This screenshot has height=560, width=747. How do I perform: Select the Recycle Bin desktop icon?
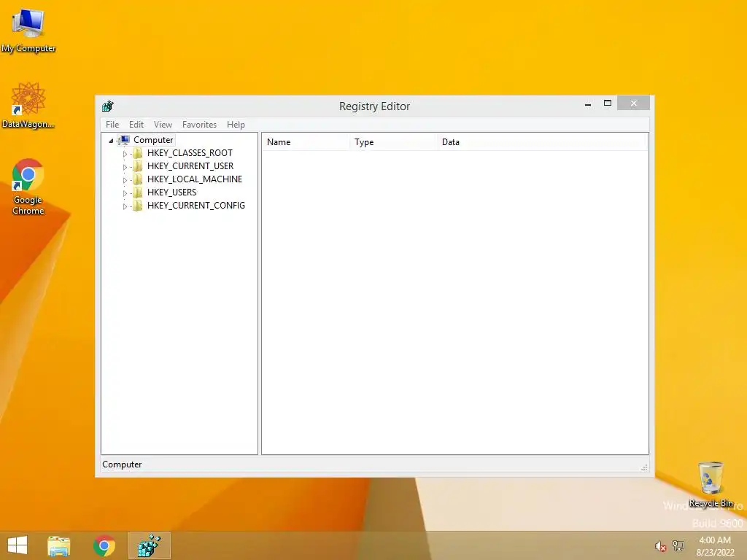coord(711,484)
